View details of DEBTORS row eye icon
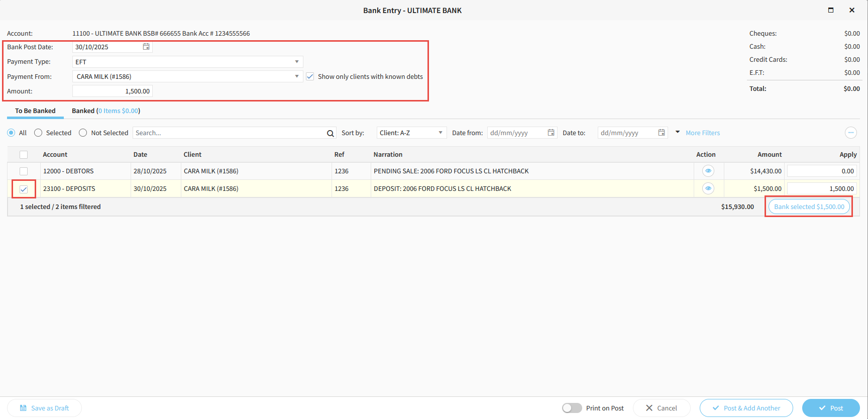Image resolution: width=868 pixels, height=419 pixels. [708, 171]
